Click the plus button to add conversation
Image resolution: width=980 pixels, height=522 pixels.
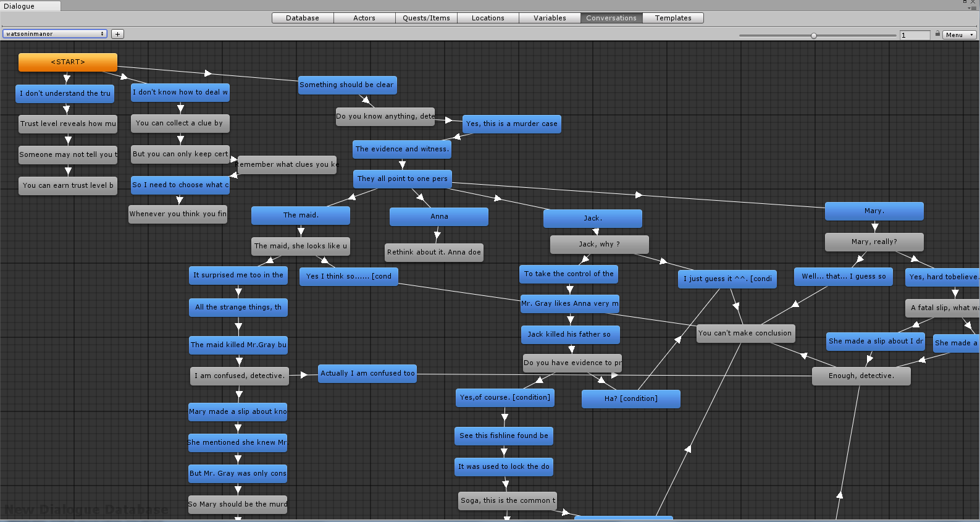tap(117, 34)
